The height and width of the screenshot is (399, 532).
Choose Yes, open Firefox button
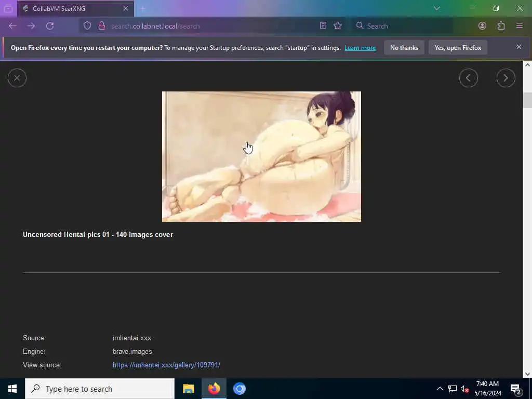coord(458,48)
